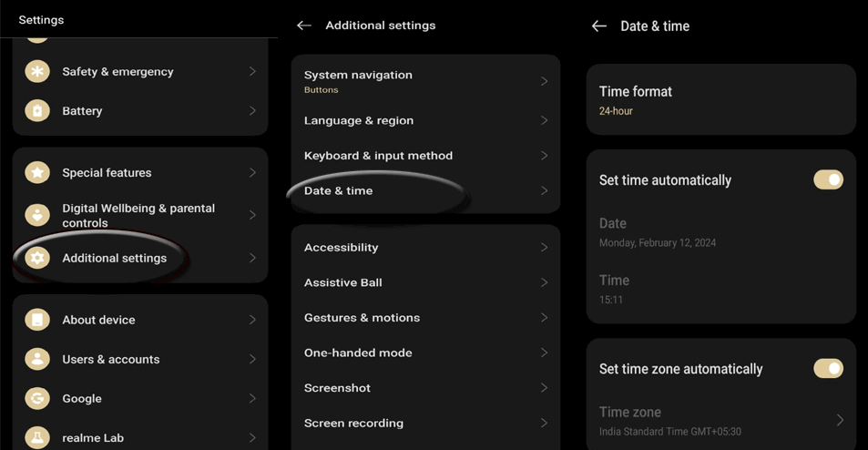Open Keyboard & input method

[425, 156]
